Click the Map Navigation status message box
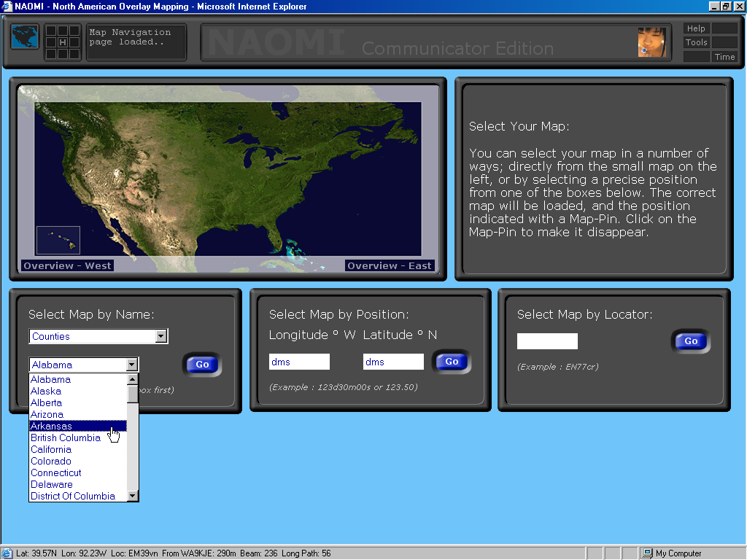Viewport: 747px width, 560px height. click(x=136, y=42)
